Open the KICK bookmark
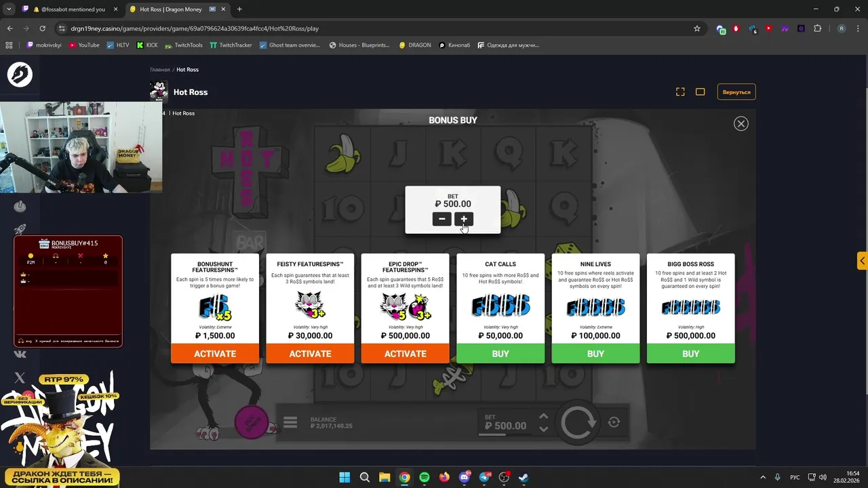The width and height of the screenshot is (868, 488). [x=147, y=45]
